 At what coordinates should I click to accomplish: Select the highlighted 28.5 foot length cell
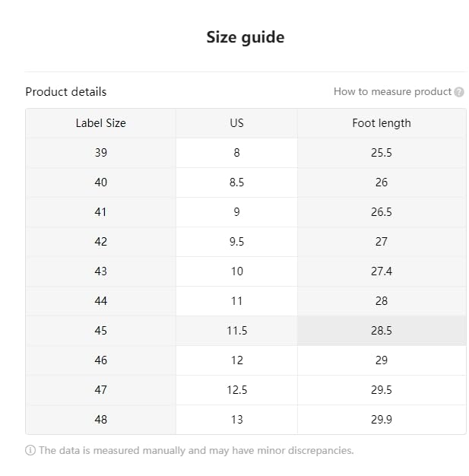tap(382, 331)
